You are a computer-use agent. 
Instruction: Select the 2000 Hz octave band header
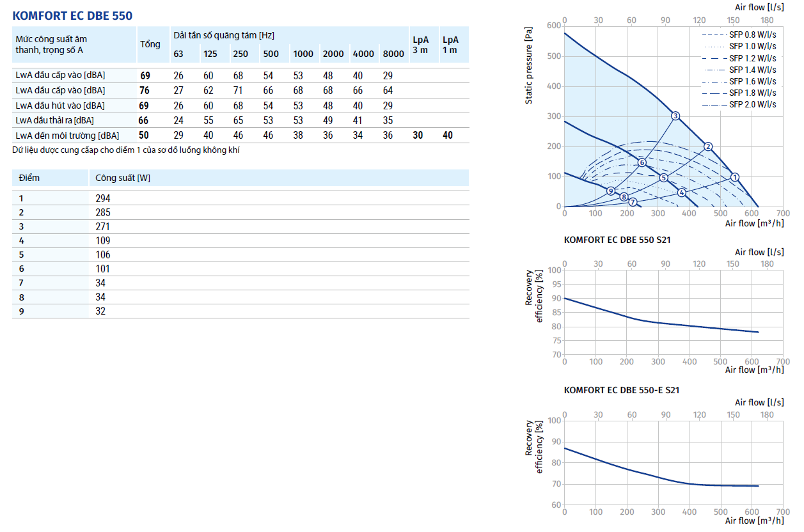click(x=333, y=54)
